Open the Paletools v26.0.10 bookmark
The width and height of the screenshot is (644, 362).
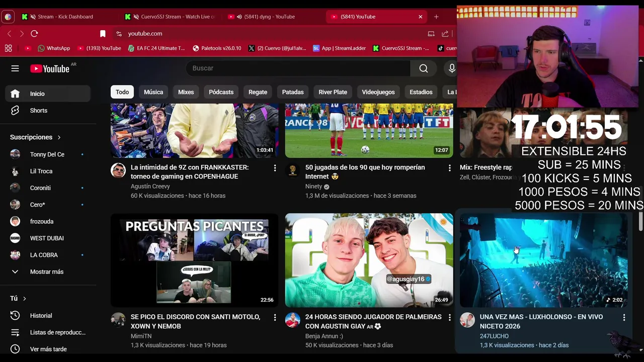[217, 48]
